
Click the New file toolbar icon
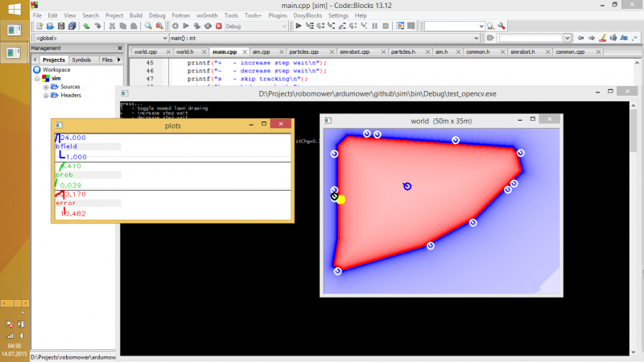pos(39,27)
